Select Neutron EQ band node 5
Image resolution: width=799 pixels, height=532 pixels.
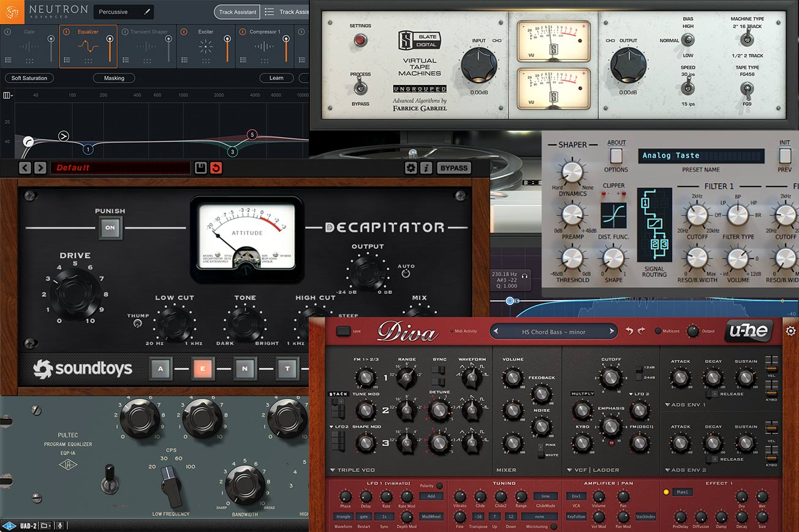tap(252, 135)
